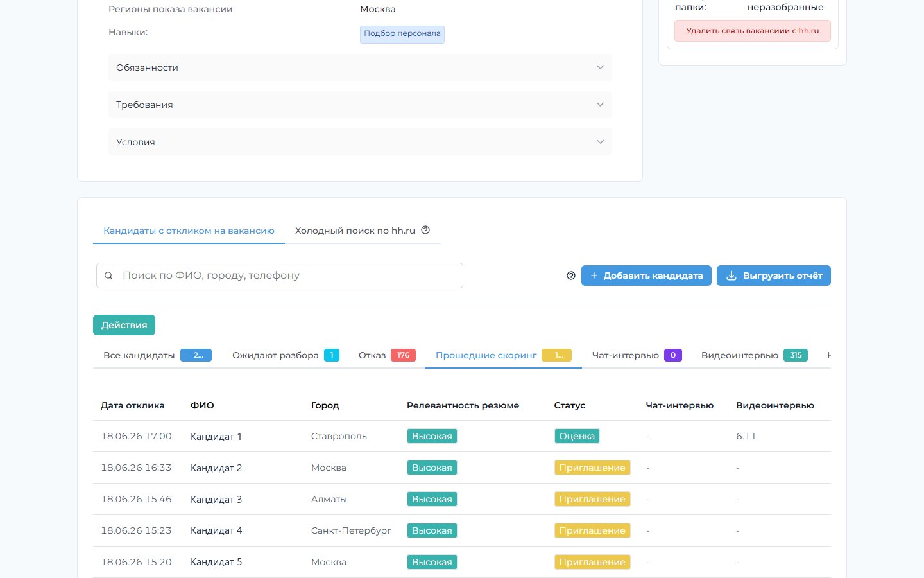This screenshot has width=924, height=578.
Task: Open Кандидат 3 row name
Action: [x=216, y=499]
